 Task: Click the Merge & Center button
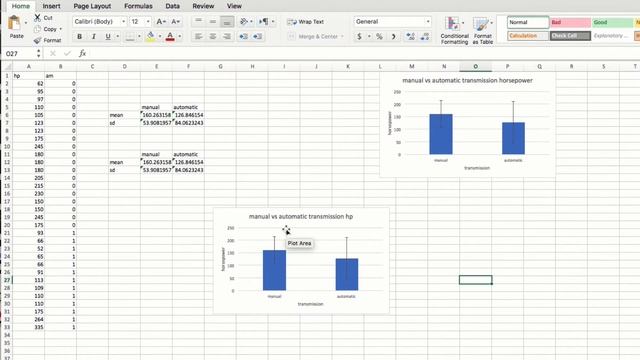[x=313, y=36]
